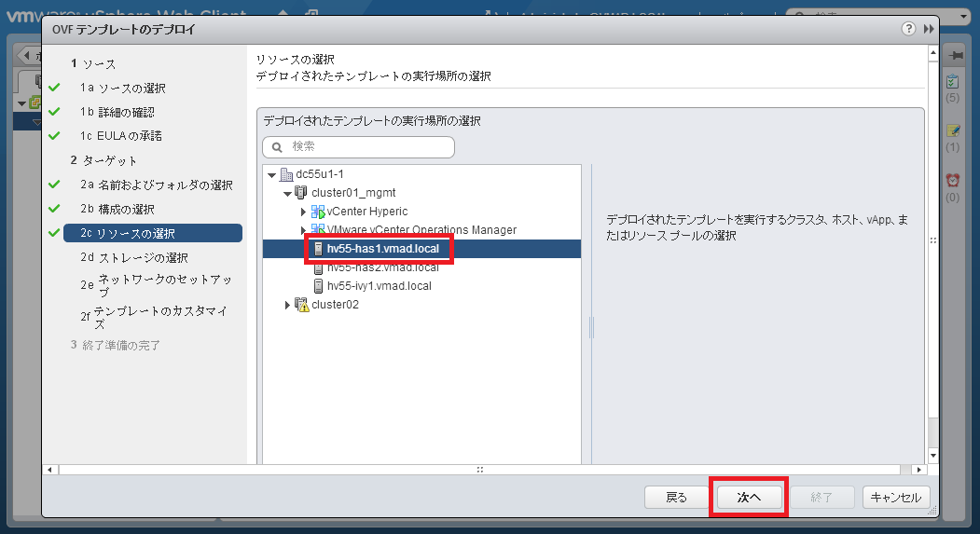The height and width of the screenshot is (534, 980).
Task: Click the dc55u1-1 datacenter icon
Action: tap(286, 174)
